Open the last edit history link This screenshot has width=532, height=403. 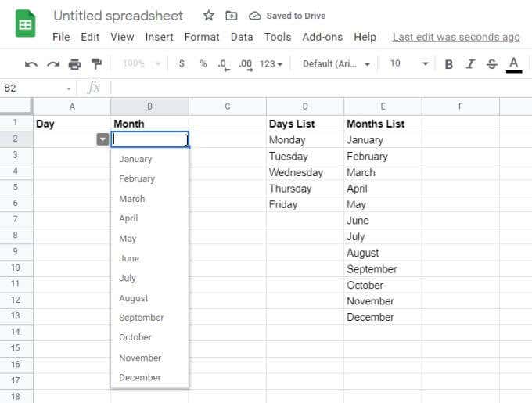click(x=456, y=37)
